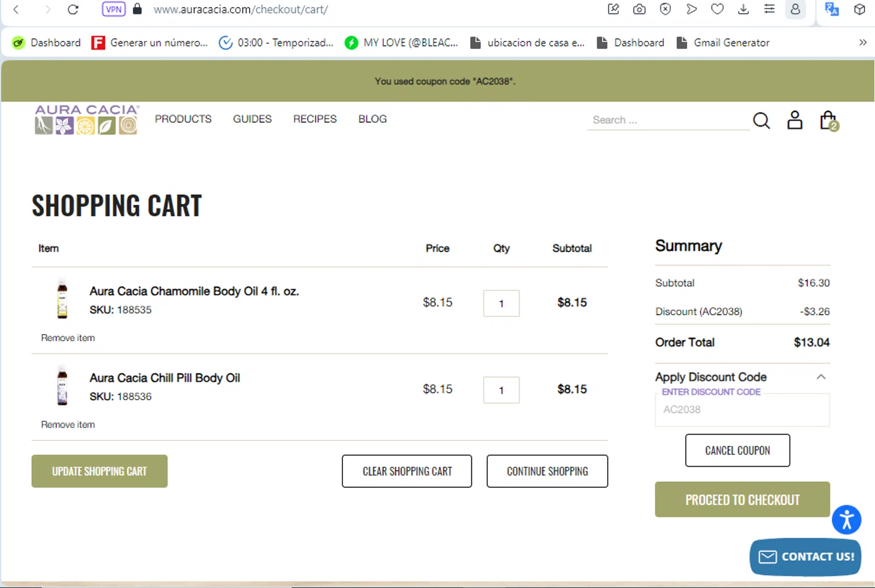The width and height of the screenshot is (875, 588).
Task: Click the site Search field
Action: pyautogui.click(x=668, y=120)
